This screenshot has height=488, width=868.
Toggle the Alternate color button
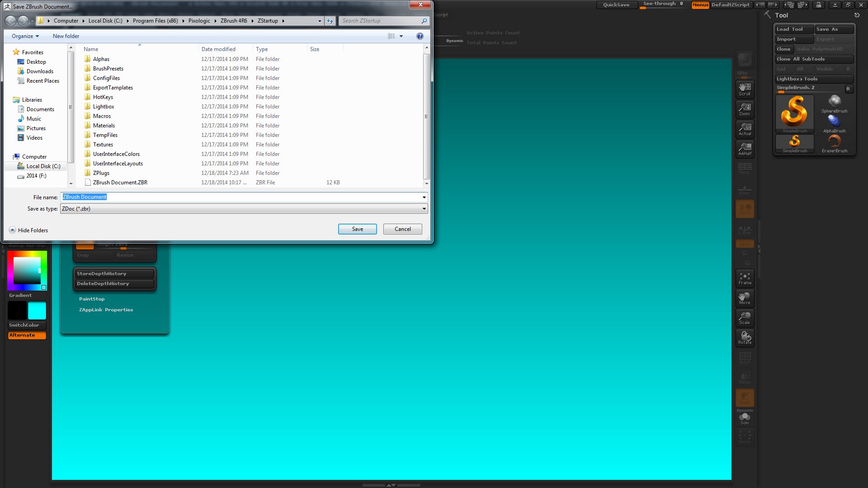click(x=27, y=335)
